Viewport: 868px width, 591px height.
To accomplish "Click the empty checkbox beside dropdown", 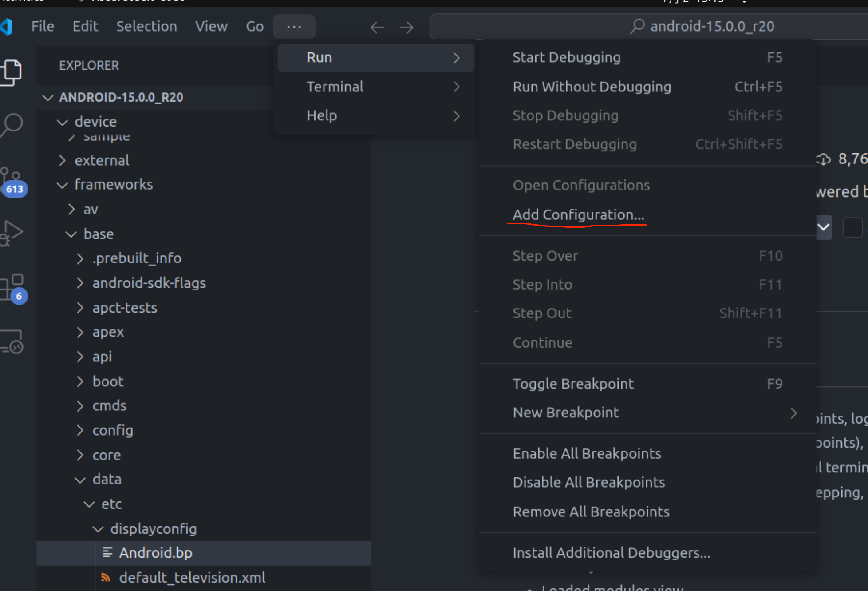I will pos(852,227).
